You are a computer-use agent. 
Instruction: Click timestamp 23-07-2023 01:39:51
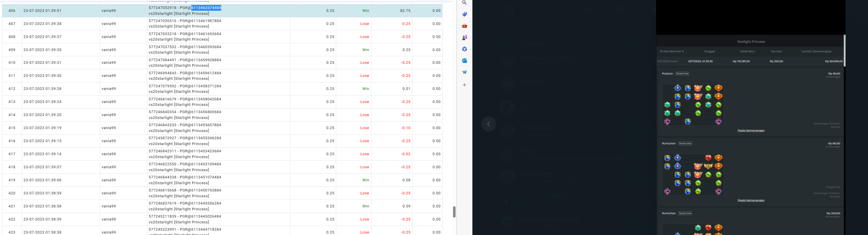(42, 11)
